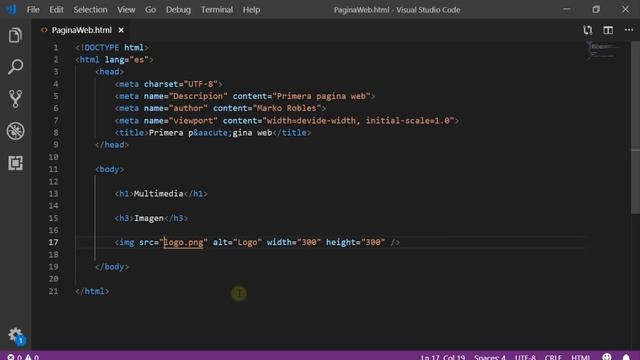640x360 pixels.
Task: Close the PaginaWeb.html tab
Action: tap(121, 30)
